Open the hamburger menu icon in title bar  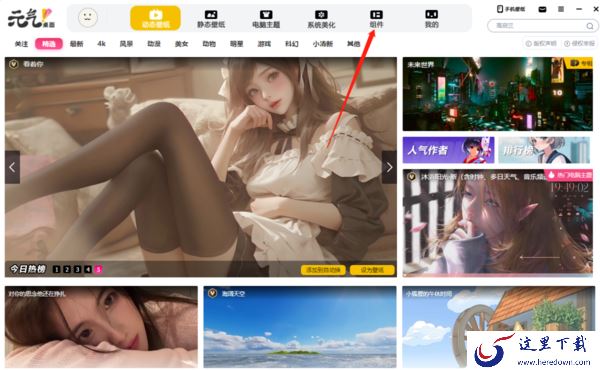coord(561,9)
